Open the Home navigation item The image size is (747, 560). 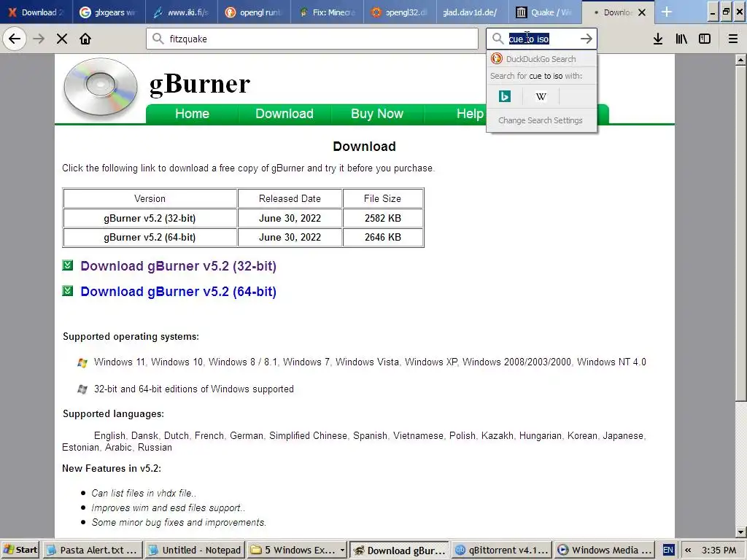[192, 114]
